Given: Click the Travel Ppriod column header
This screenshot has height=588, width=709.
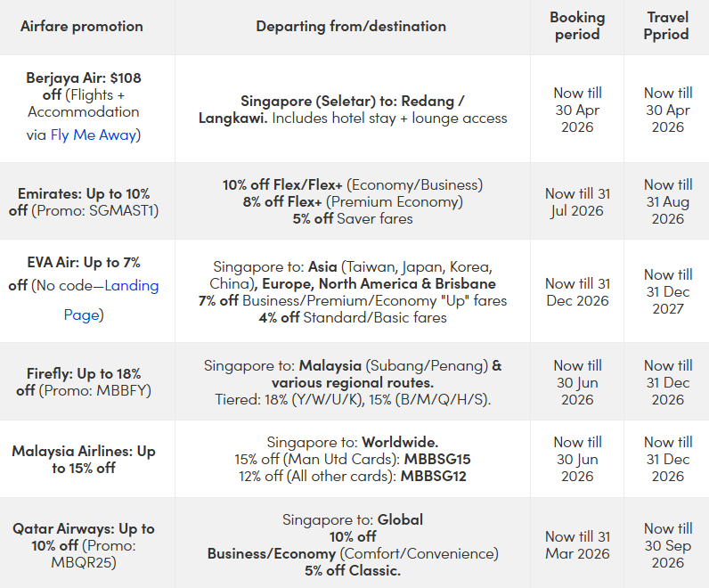Looking at the screenshot, I should (x=666, y=26).
